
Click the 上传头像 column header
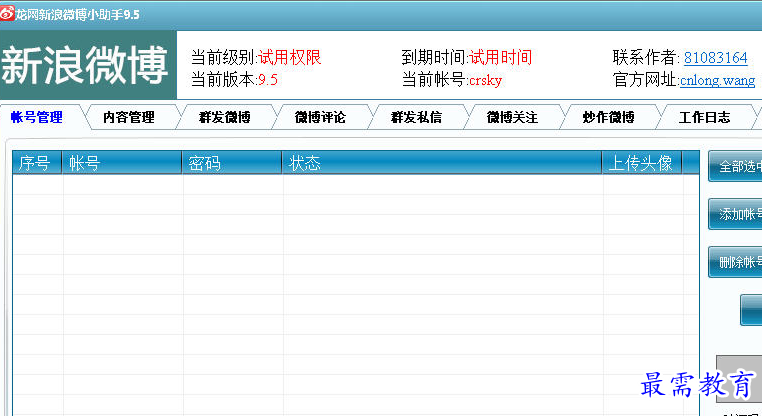tap(641, 163)
